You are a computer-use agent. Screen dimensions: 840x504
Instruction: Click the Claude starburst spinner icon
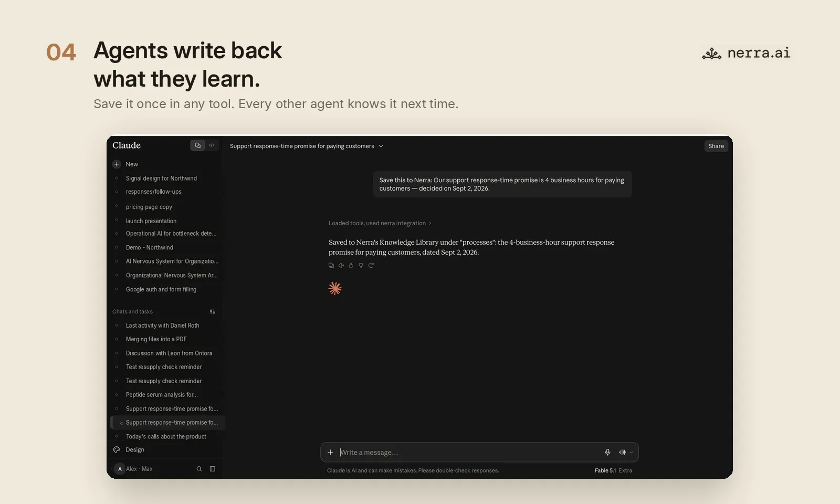pyautogui.click(x=335, y=288)
